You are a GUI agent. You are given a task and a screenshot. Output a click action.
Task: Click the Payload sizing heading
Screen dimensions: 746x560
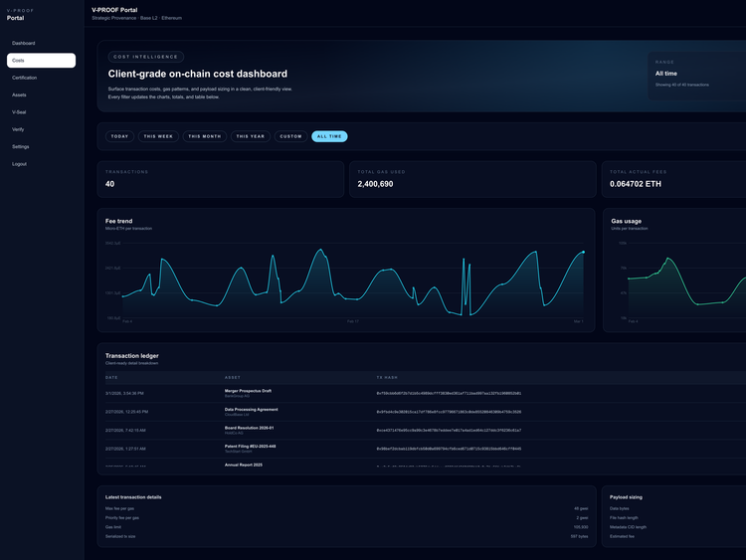tap(626, 497)
